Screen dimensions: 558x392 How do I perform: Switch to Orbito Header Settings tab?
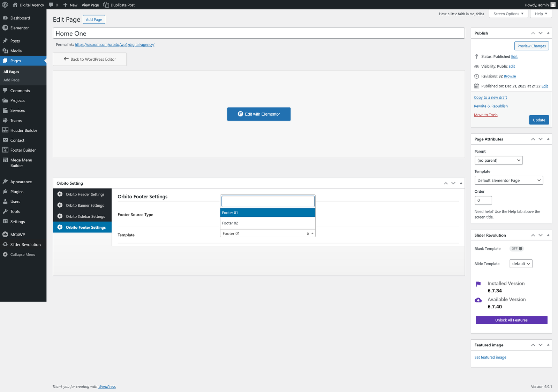pyautogui.click(x=85, y=194)
